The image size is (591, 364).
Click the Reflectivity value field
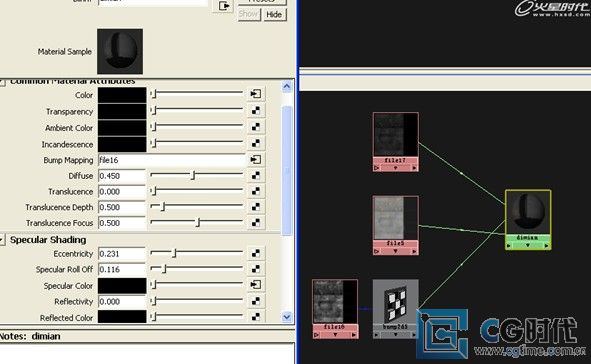click(122, 301)
